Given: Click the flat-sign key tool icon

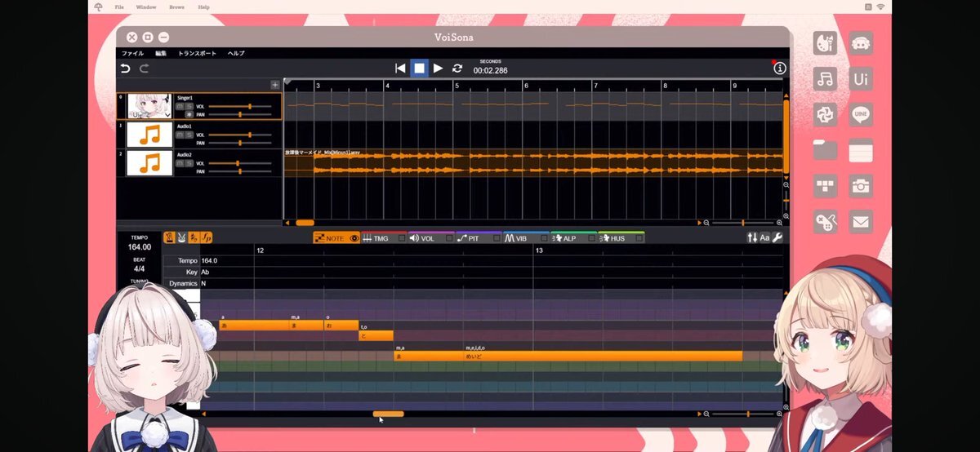Looking at the screenshot, I should pyautogui.click(x=194, y=237).
